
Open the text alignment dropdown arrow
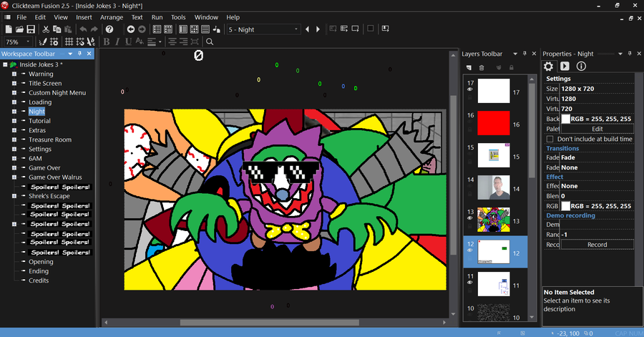tap(160, 41)
